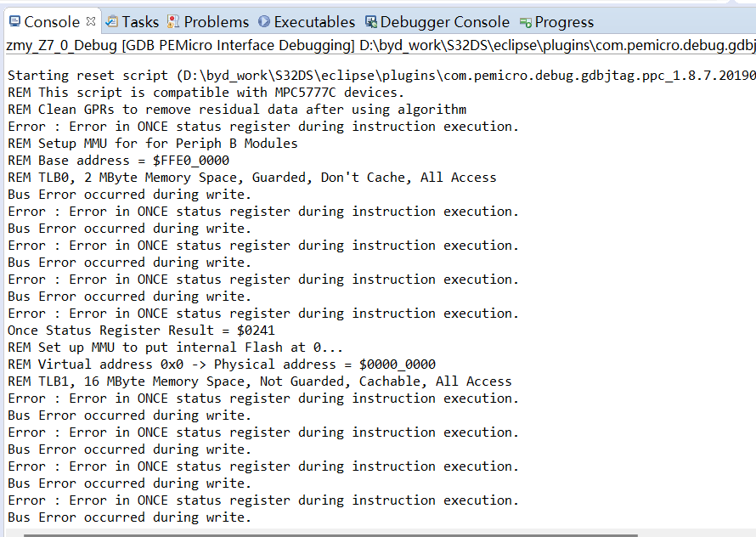756x537 pixels.
Task: Click the 'REM TLB1, 16 MByte Memory Space' line
Action: tap(260, 382)
